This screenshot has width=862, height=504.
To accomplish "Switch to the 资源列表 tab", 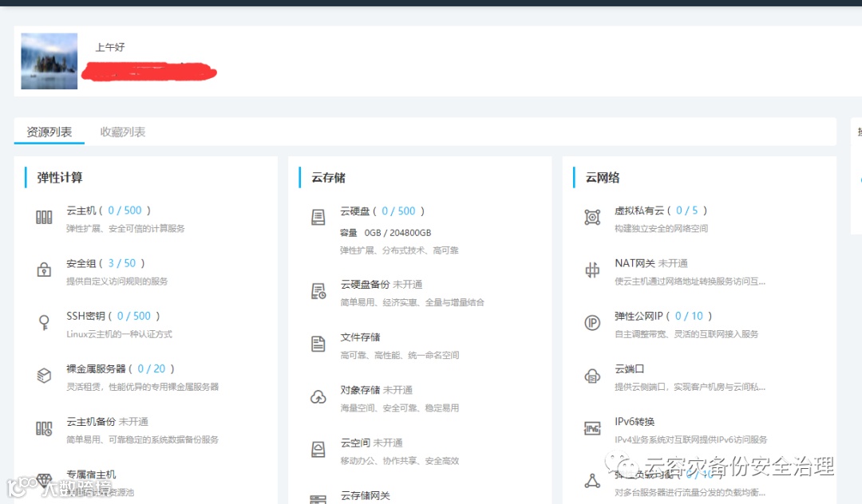I will [x=49, y=132].
